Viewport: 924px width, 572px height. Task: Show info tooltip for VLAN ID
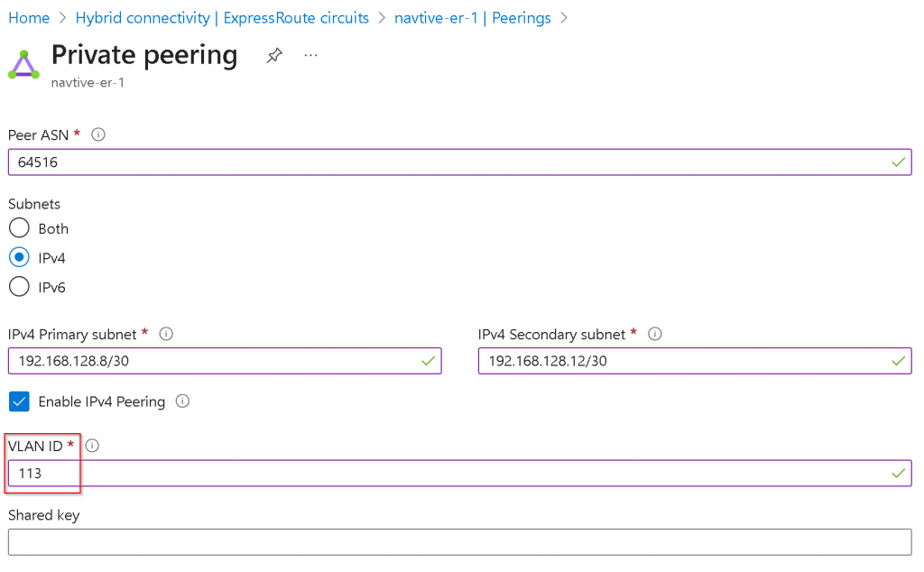click(x=92, y=446)
